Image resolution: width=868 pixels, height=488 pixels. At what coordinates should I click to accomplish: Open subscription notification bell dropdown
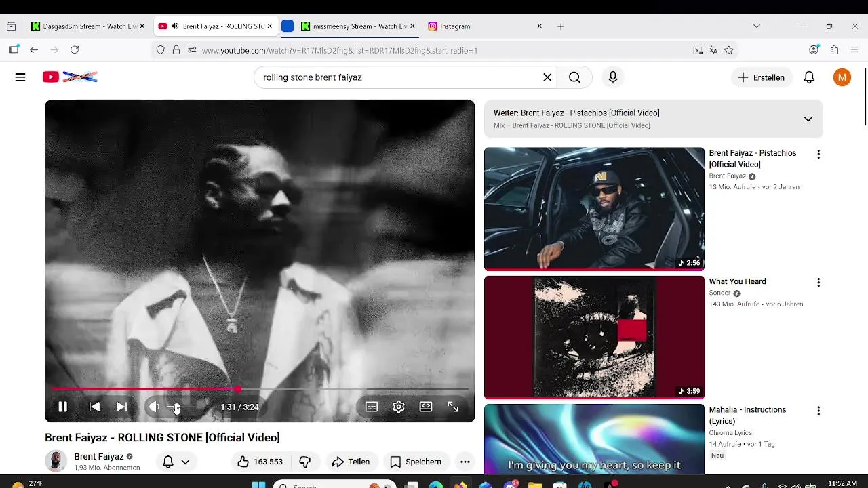pos(176,462)
